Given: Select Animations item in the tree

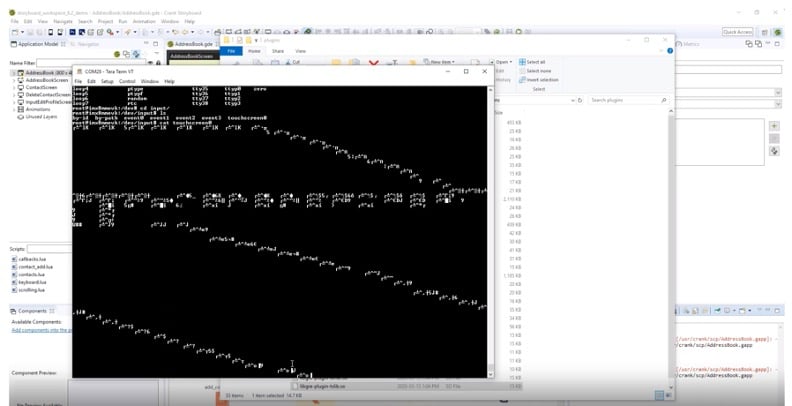Looking at the screenshot, I should pyautogui.click(x=38, y=109).
